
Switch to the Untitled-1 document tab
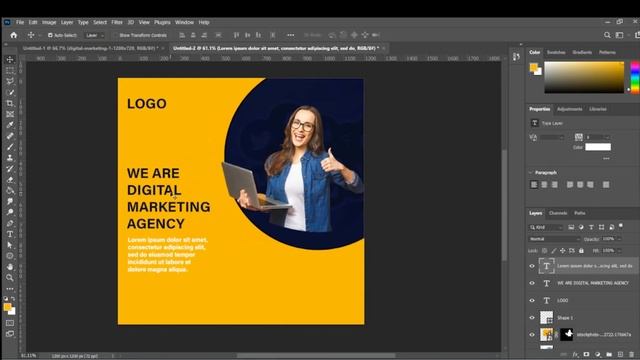coord(90,48)
